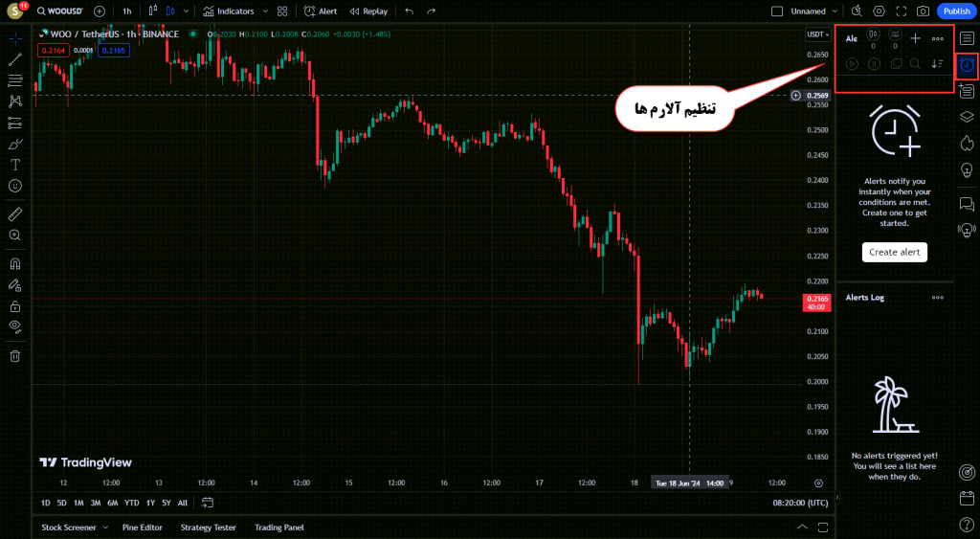980x539 pixels.
Task: Add a new alert with the plus icon
Action: point(915,38)
